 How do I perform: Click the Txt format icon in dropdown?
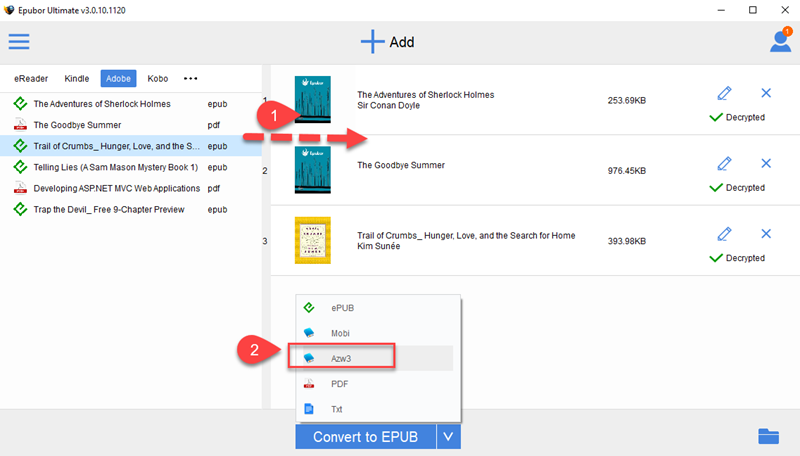[x=309, y=409]
